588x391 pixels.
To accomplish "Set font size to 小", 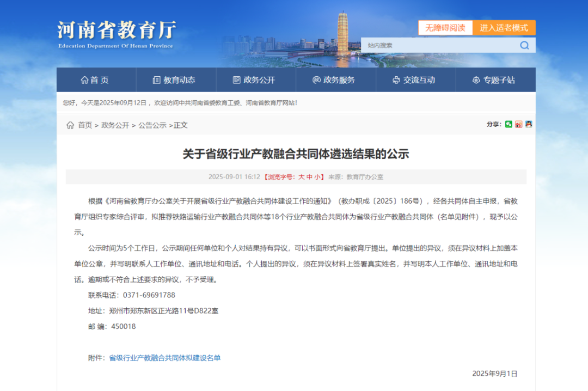I will (317, 177).
